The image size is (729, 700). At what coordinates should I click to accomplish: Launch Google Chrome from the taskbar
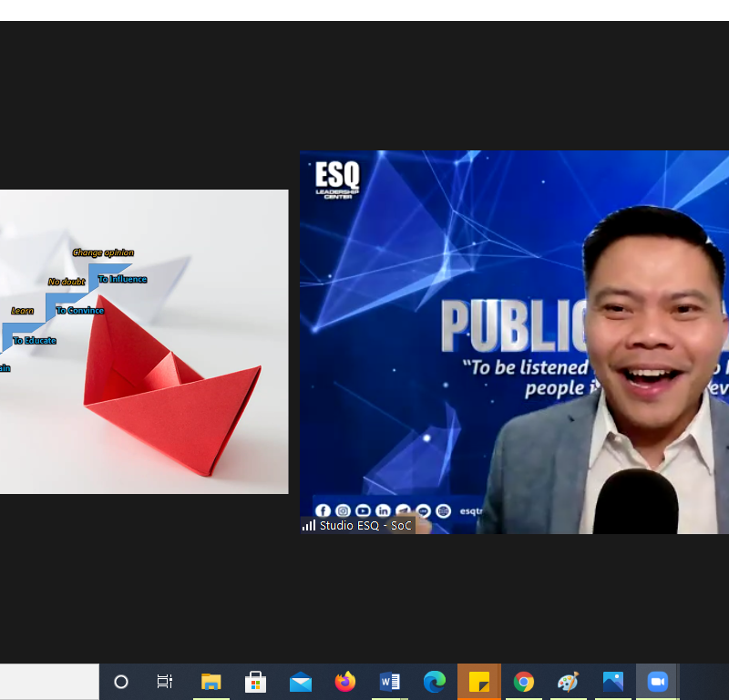coord(523,682)
